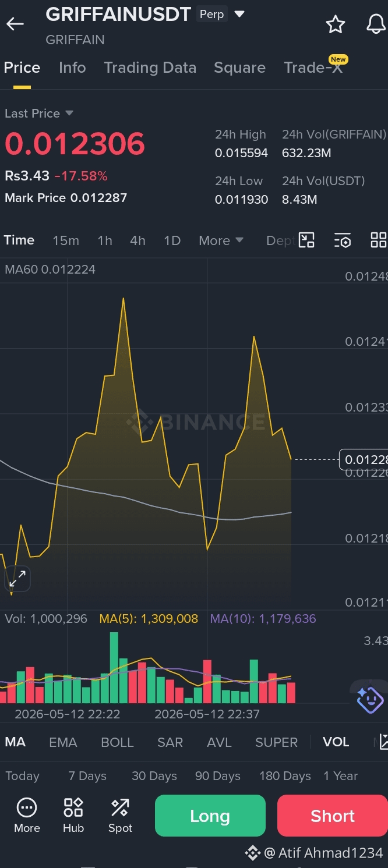Open the grid multi-chart icon
The image size is (388, 868).
[x=379, y=240]
